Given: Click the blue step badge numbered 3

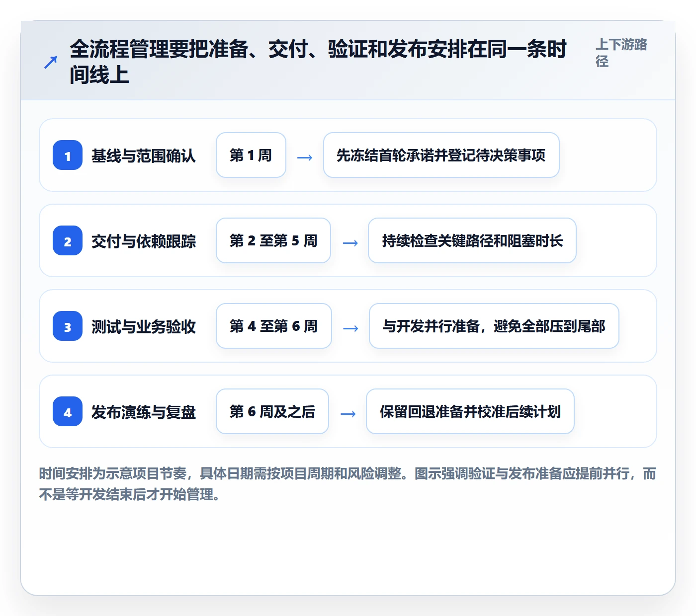Looking at the screenshot, I should [68, 326].
